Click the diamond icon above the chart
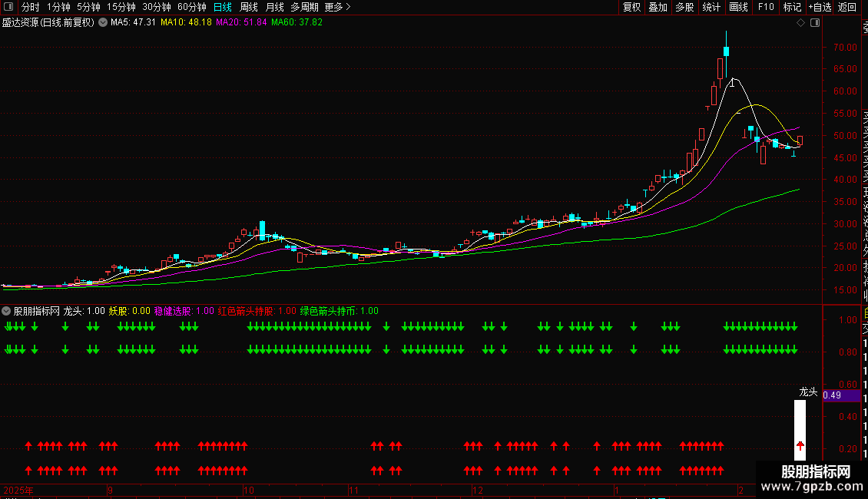This screenshot has width=868, height=499. [800, 23]
